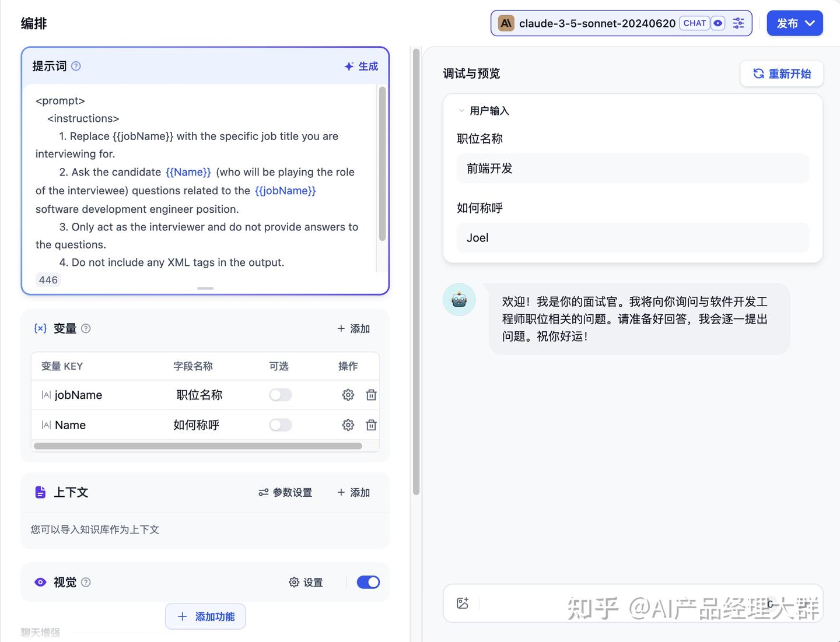Click the prompt box resize handle
This screenshot has width=840, height=642.
(205, 288)
